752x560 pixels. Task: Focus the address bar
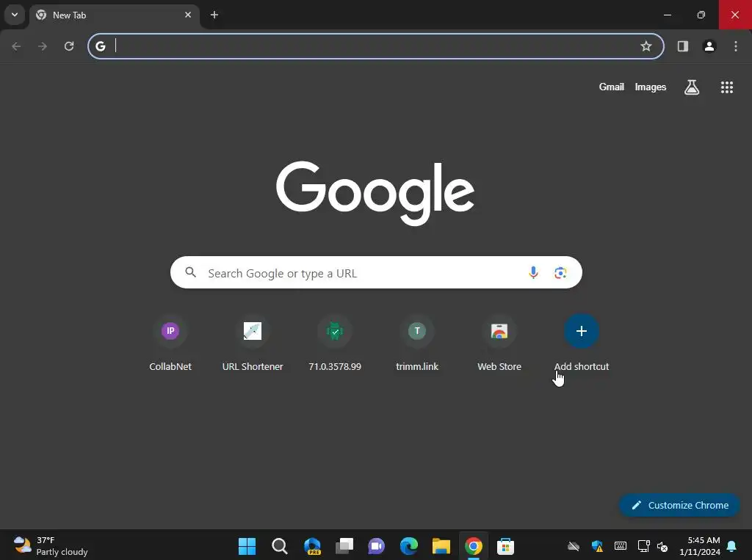[x=375, y=46]
